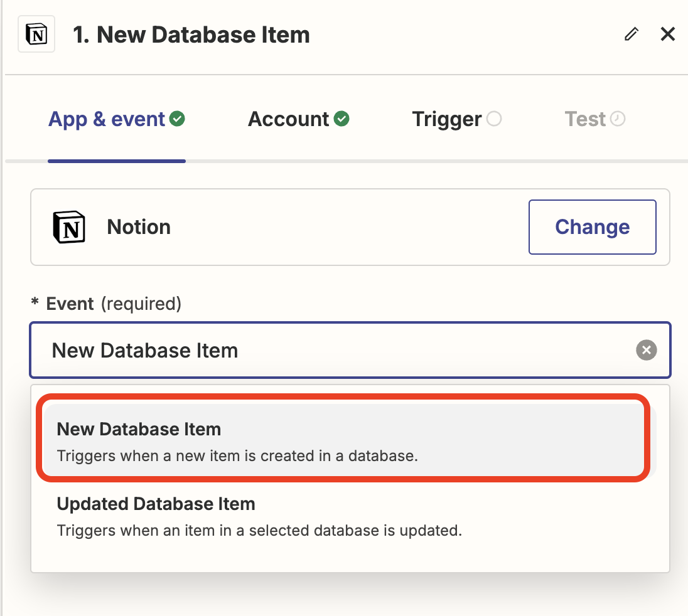Screen dimensions: 688x616
Task: Click the empty status circle beside Trigger
Action: pos(494,119)
